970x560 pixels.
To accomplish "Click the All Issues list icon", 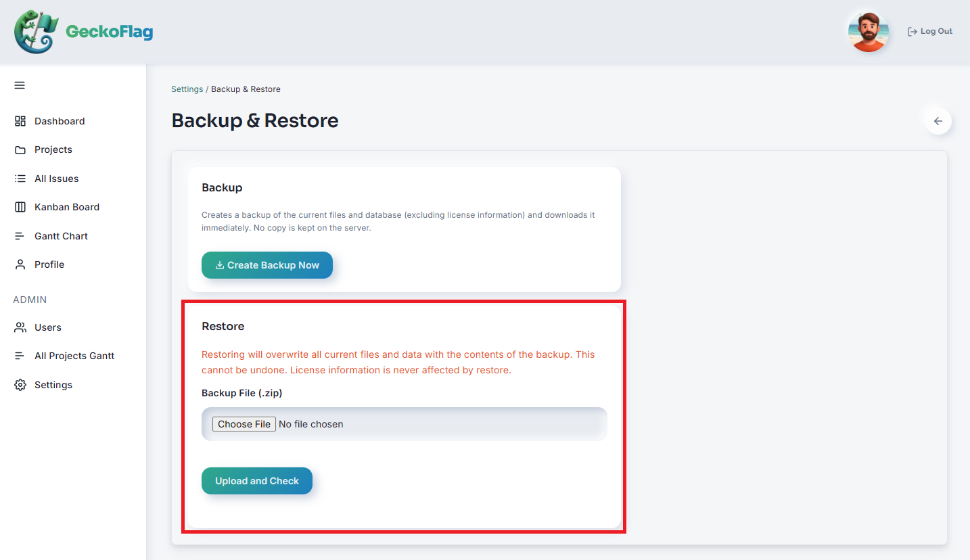I will (x=20, y=179).
